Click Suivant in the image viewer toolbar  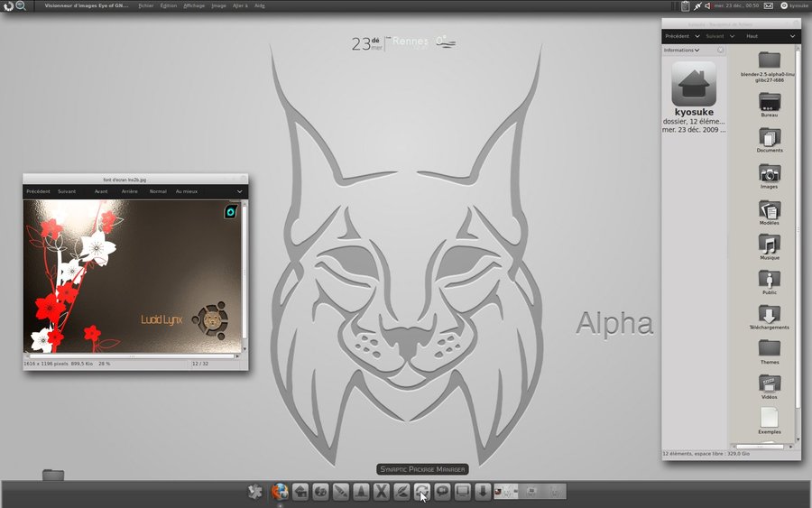tap(66, 191)
